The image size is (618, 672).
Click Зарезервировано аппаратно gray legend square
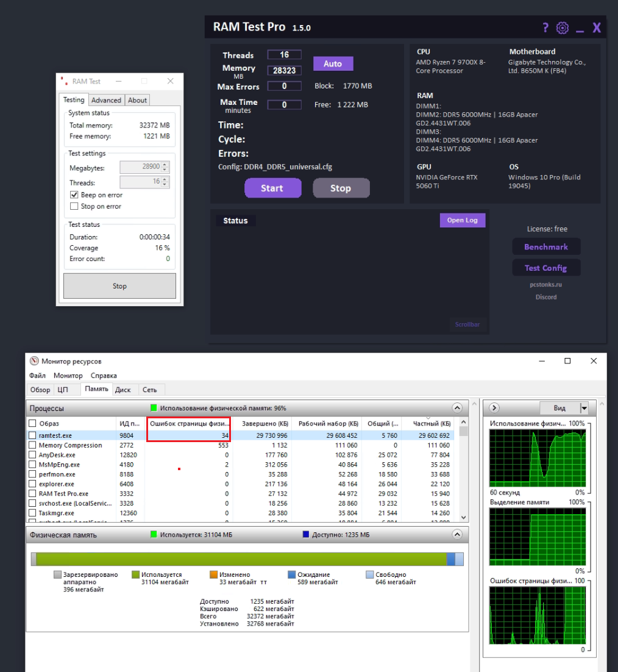click(57, 574)
